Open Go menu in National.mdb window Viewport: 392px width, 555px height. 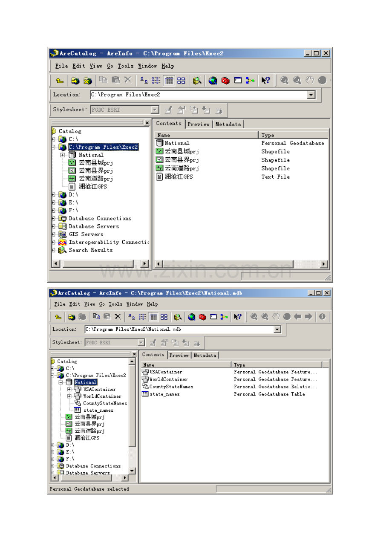(x=102, y=304)
